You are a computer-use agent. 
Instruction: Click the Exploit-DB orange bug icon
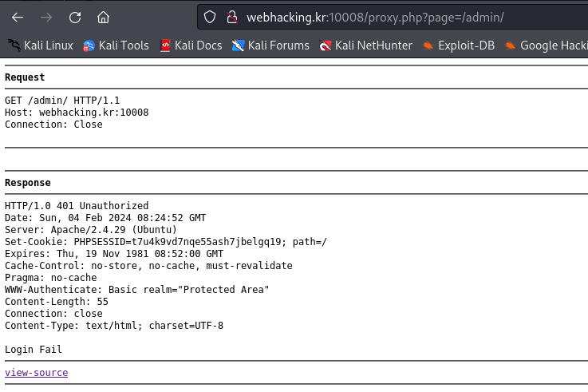click(x=428, y=46)
